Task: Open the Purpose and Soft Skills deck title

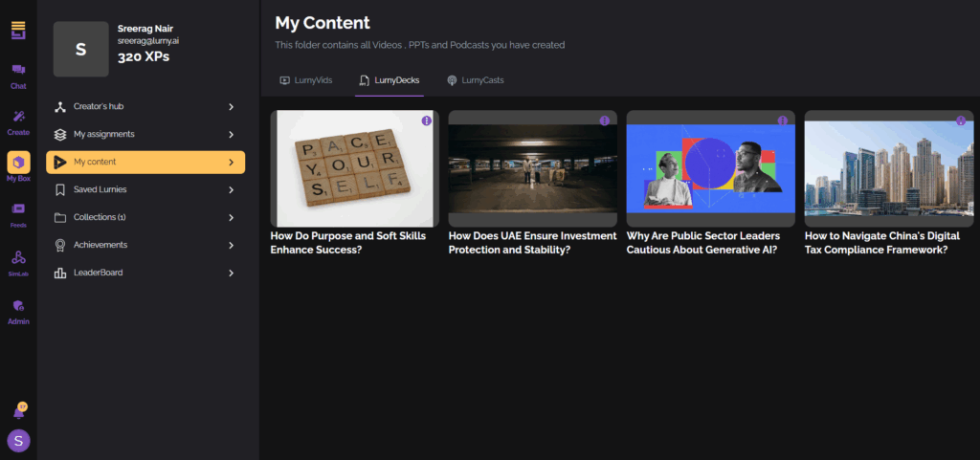Action: click(348, 242)
